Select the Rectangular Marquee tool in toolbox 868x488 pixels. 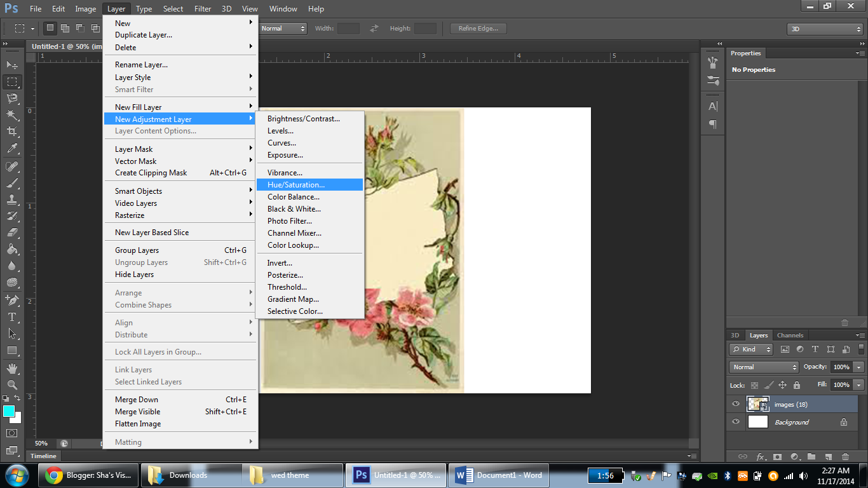coord(12,82)
